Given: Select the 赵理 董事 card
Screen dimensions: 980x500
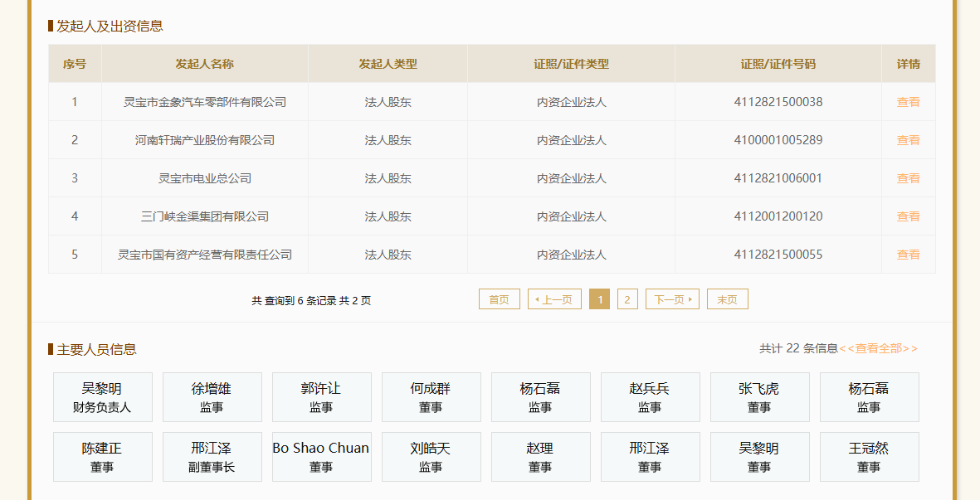Looking at the screenshot, I should tap(541, 457).
